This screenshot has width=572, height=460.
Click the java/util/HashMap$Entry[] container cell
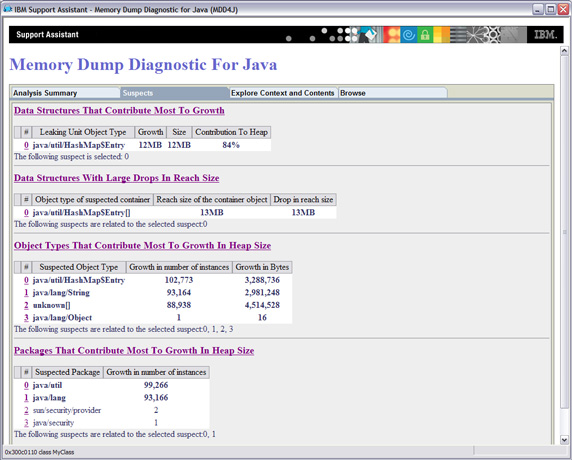[81, 213]
